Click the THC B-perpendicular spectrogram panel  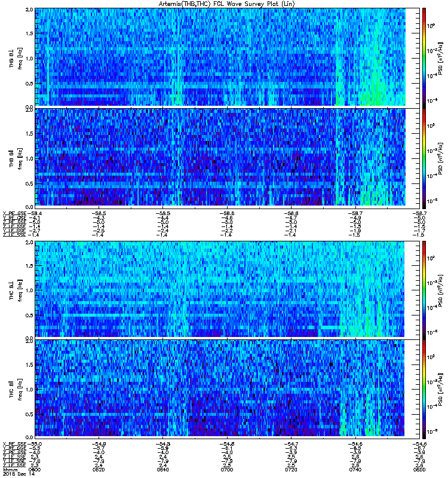(228, 289)
